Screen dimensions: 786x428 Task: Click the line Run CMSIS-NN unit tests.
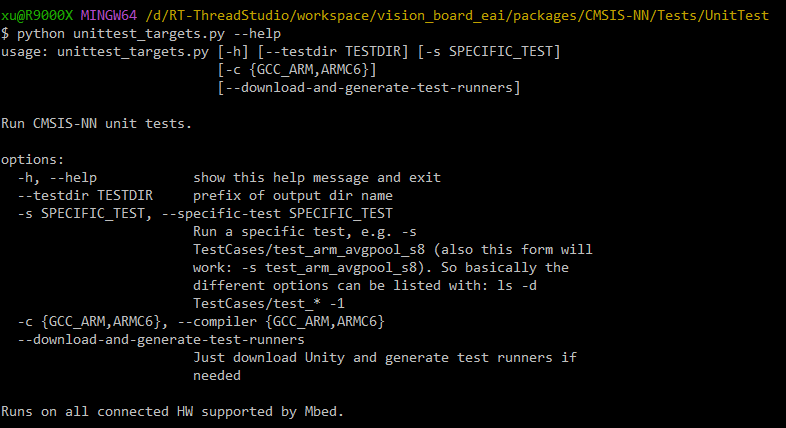[96, 124]
